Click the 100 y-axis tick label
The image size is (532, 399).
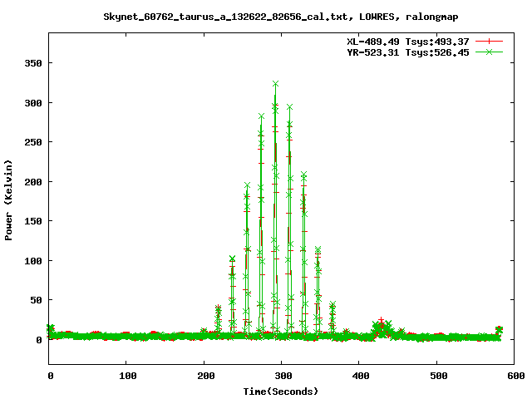click(x=33, y=261)
